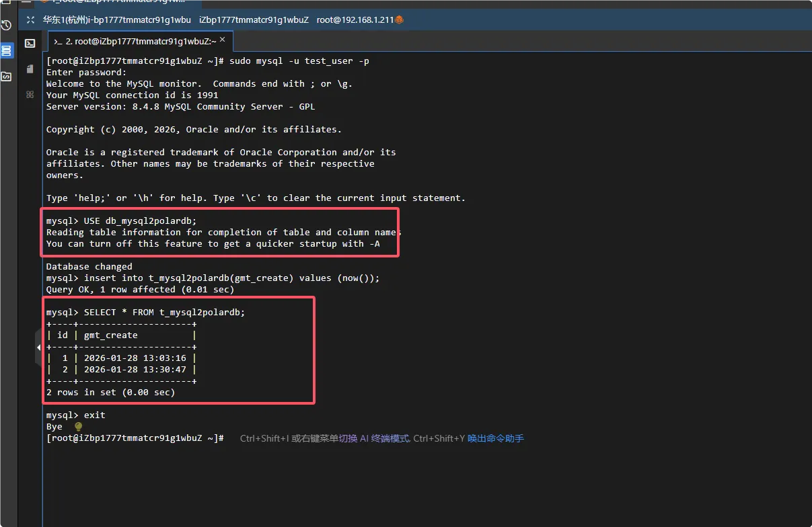Click the 切换 AI 终端模式 hint link
Image resolution: width=812 pixels, height=527 pixels.
tap(374, 438)
